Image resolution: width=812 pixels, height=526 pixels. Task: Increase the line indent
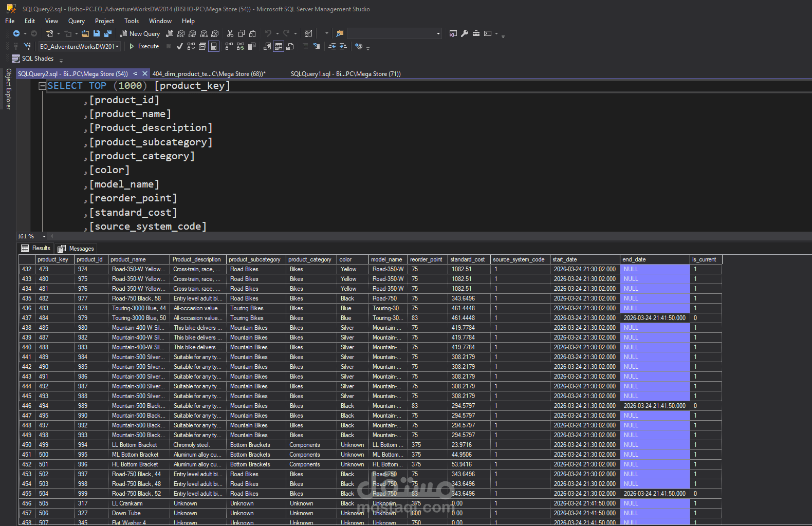click(x=343, y=46)
